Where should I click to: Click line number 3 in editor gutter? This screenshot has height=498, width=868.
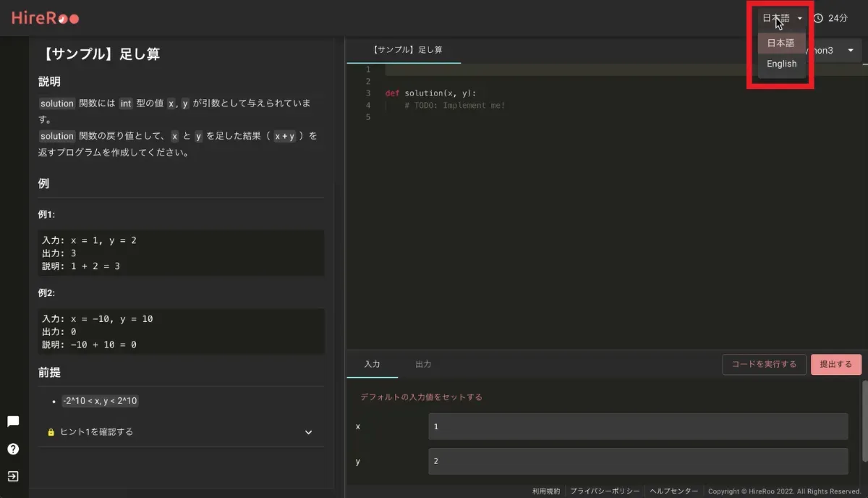[x=368, y=93]
